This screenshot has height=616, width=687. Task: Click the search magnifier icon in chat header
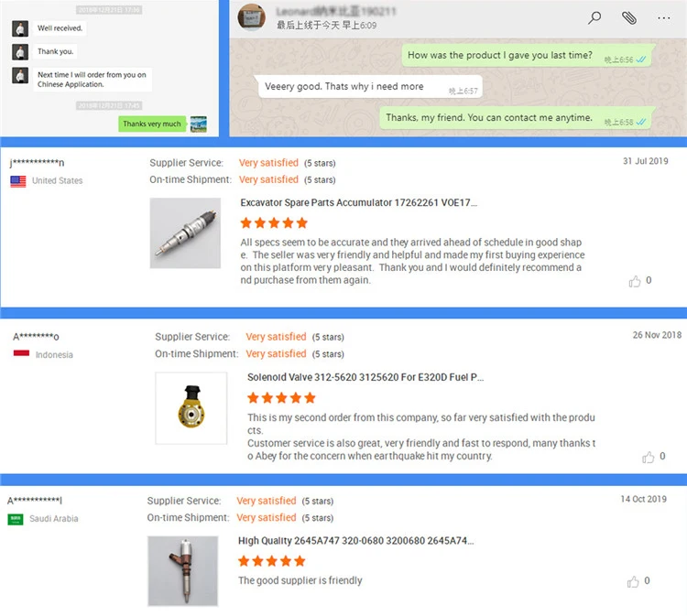[594, 18]
